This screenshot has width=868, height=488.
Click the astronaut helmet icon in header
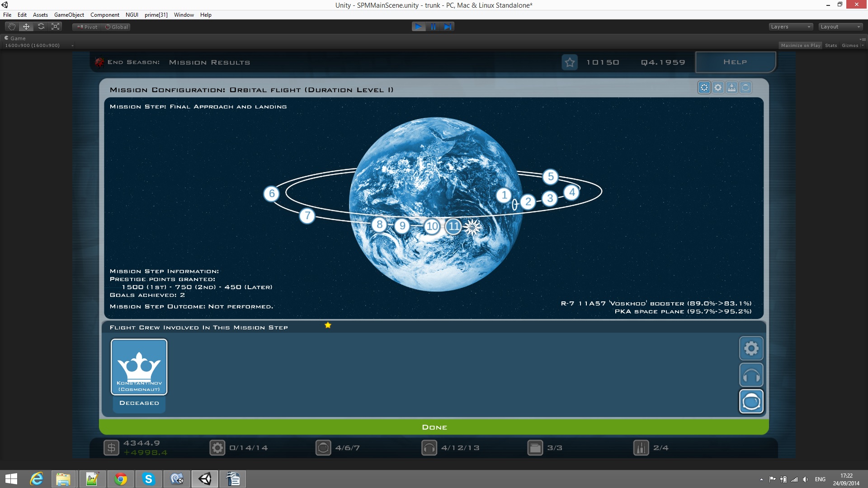pyautogui.click(x=746, y=88)
